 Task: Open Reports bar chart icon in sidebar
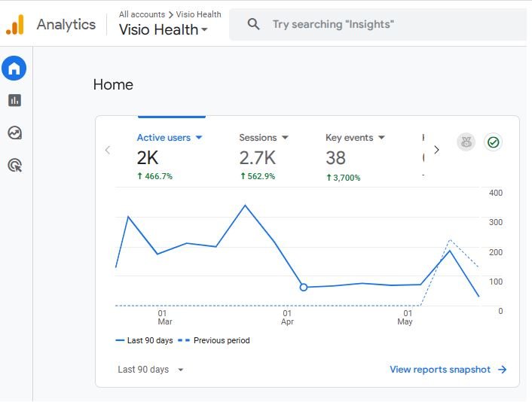tap(14, 100)
